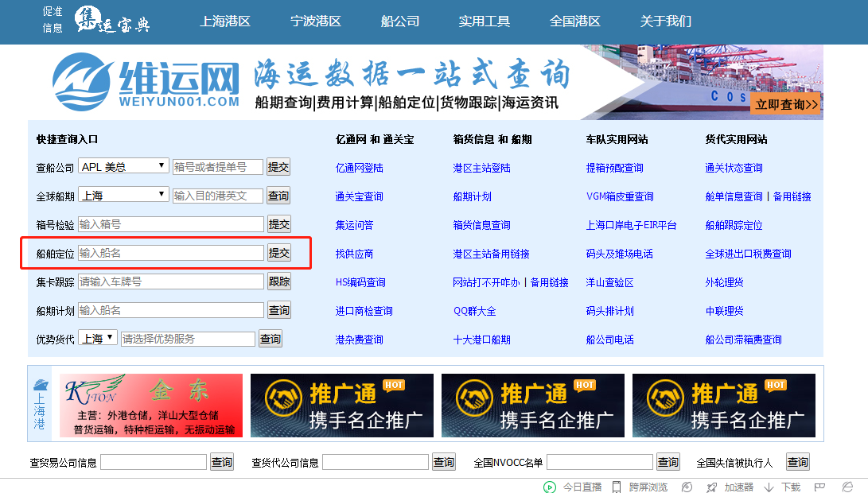
Task: Open the 码头排计划 link
Action: click(x=610, y=311)
